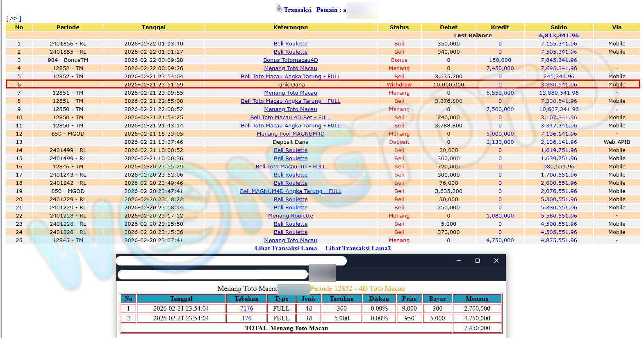Expand the [>>] link at top left
This screenshot has height=338, width=644.
tap(14, 18)
